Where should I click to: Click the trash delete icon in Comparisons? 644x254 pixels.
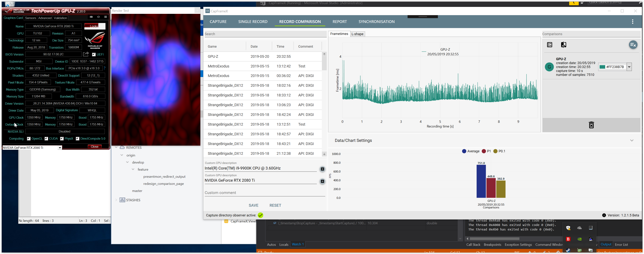(591, 125)
